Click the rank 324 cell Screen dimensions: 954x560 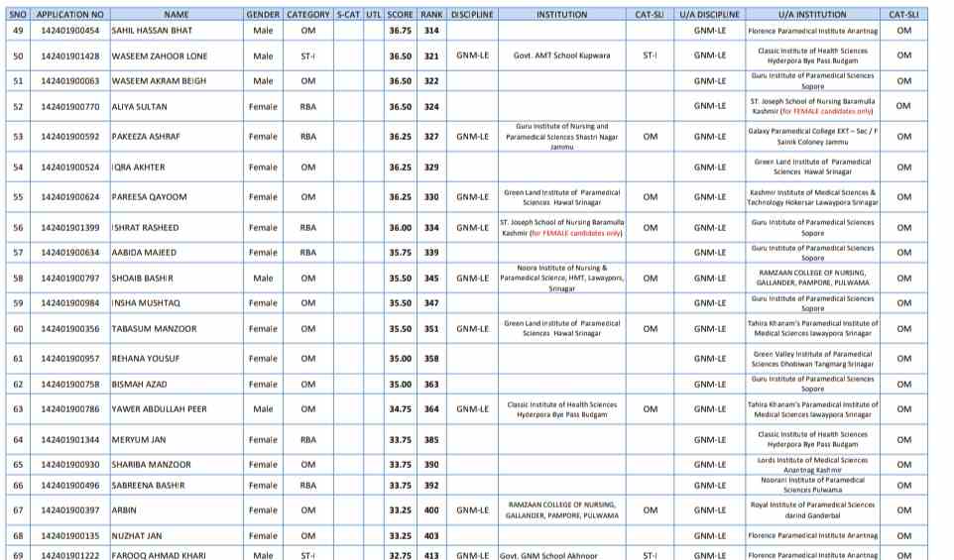point(431,106)
